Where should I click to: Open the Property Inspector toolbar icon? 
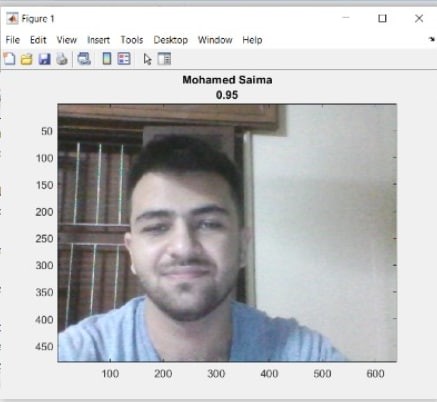pos(164,59)
